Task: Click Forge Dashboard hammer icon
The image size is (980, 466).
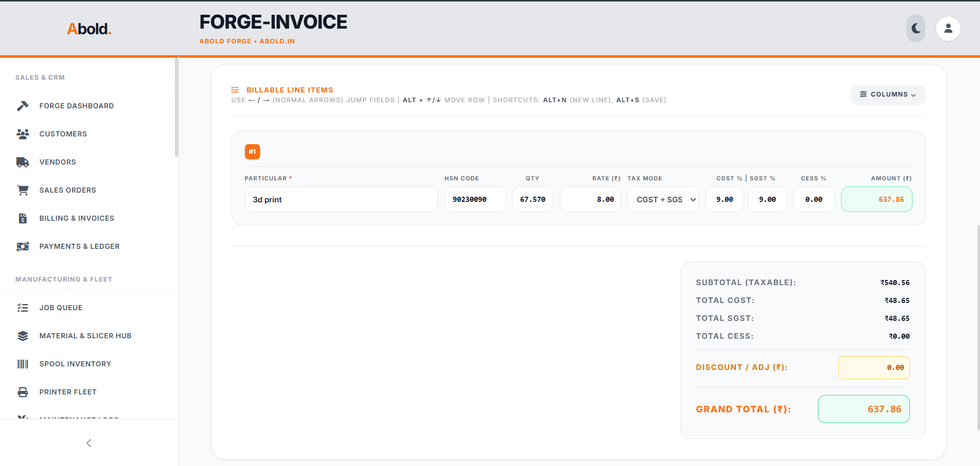Action: [22, 106]
